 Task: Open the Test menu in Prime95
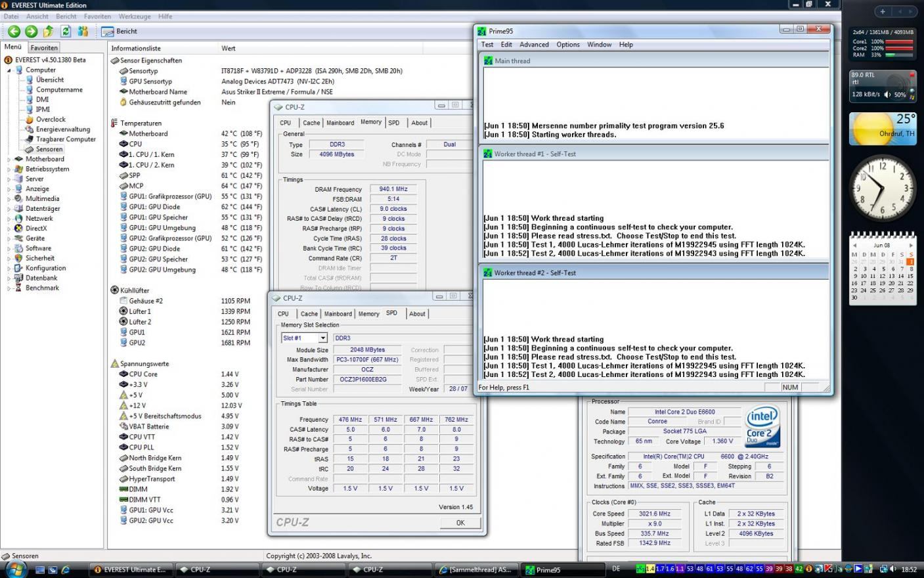(x=487, y=45)
